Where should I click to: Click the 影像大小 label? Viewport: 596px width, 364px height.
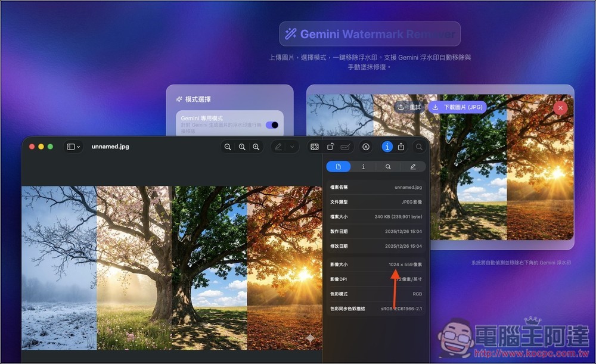(x=339, y=265)
